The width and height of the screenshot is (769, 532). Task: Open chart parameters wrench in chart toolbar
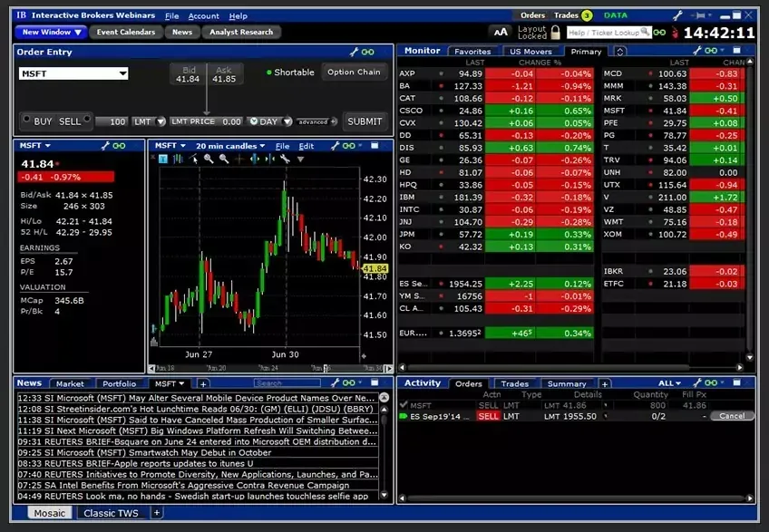pyautogui.click(x=285, y=159)
